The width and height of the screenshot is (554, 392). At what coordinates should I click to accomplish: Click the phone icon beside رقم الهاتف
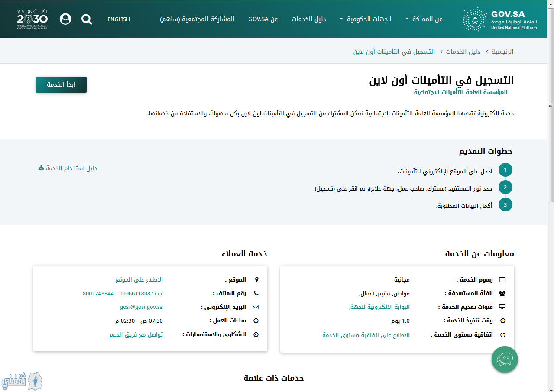(x=256, y=293)
